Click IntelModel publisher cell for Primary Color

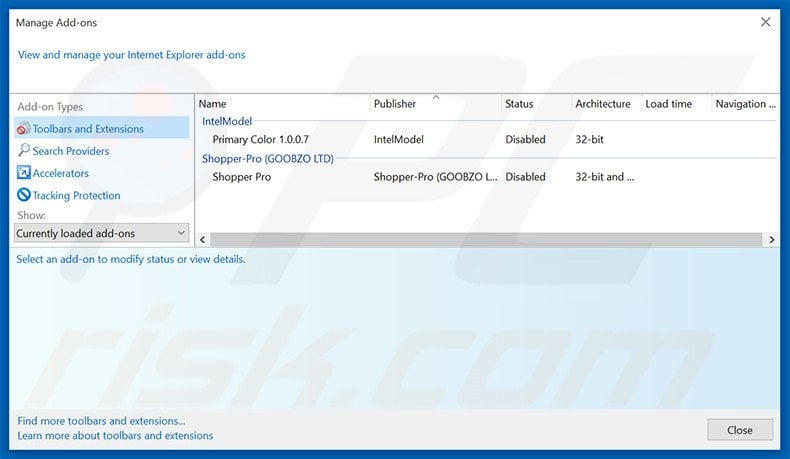pos(399,140)
